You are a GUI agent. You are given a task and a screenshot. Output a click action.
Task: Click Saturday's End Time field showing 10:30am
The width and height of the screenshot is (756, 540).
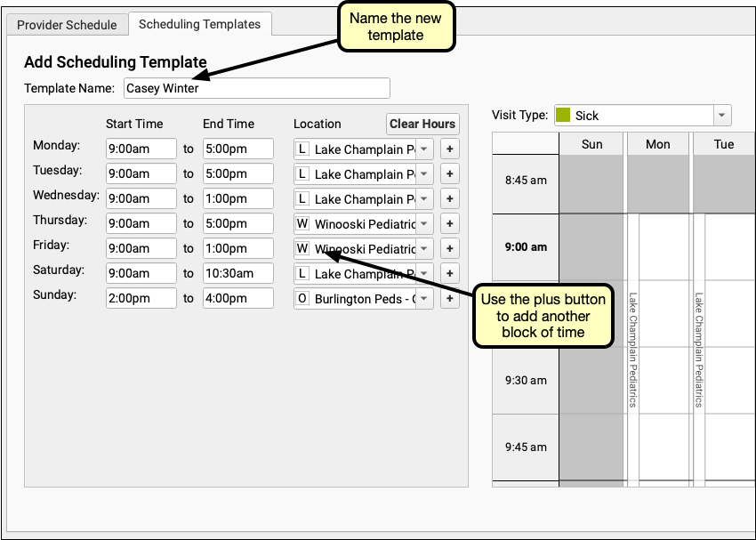tap(237, 274)
